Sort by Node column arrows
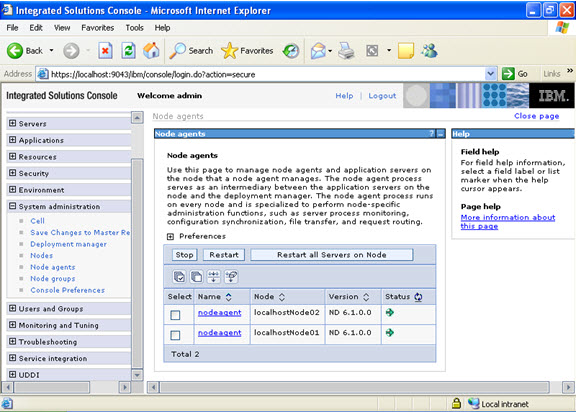 [x=282, y=297]
